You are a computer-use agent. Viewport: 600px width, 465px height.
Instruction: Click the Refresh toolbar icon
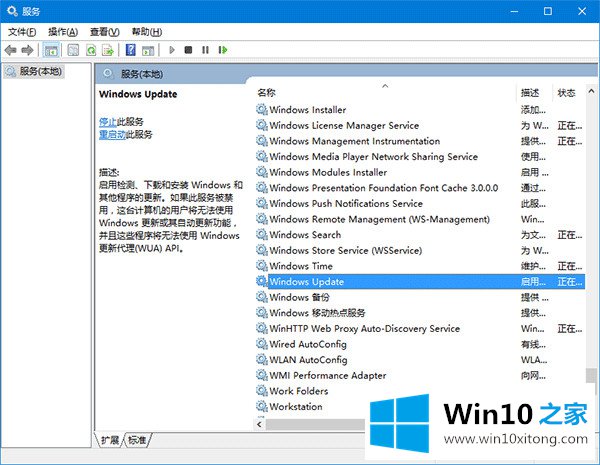coord(91,50)
